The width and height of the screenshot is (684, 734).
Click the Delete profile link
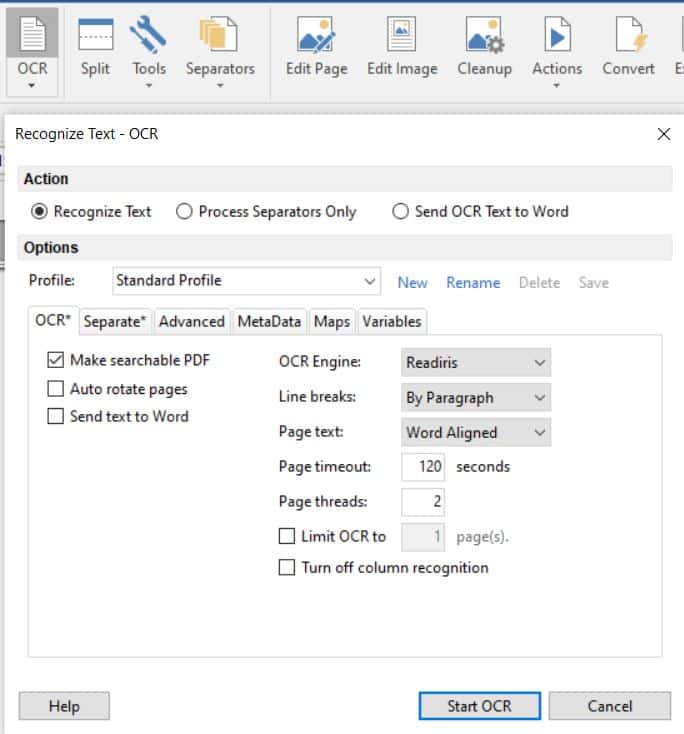539,283
